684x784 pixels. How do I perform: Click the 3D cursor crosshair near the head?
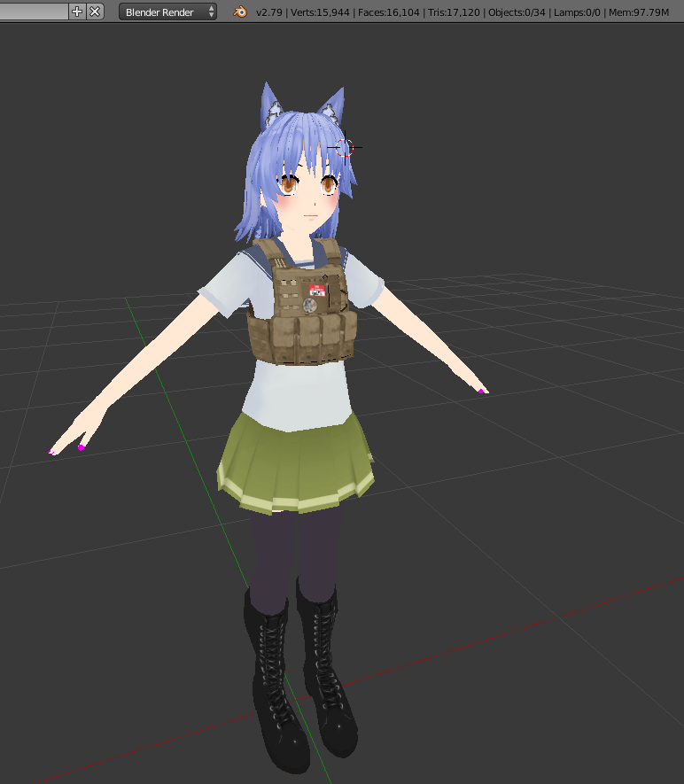click(x=345, y=148)
